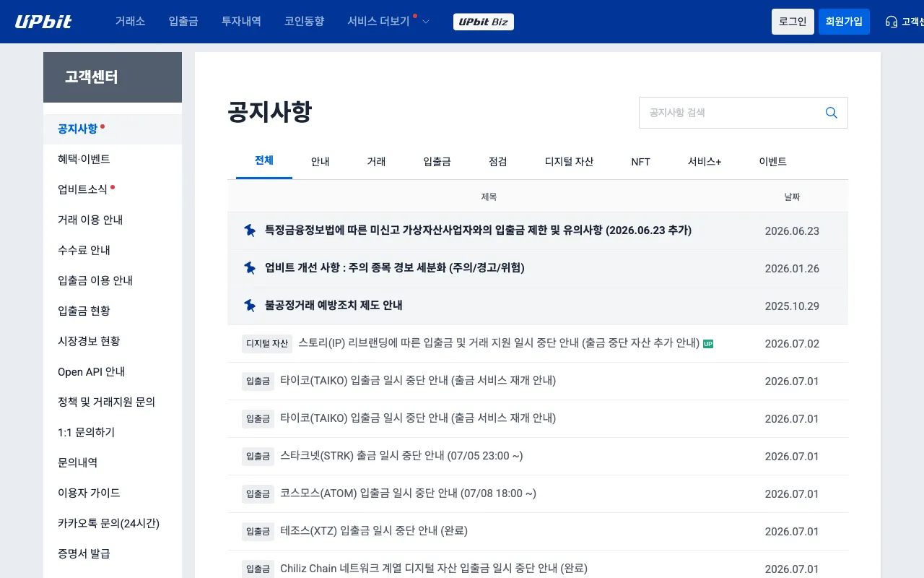Switch to the 입출금 category tab
924x578 pixels.
pos(437,162)
